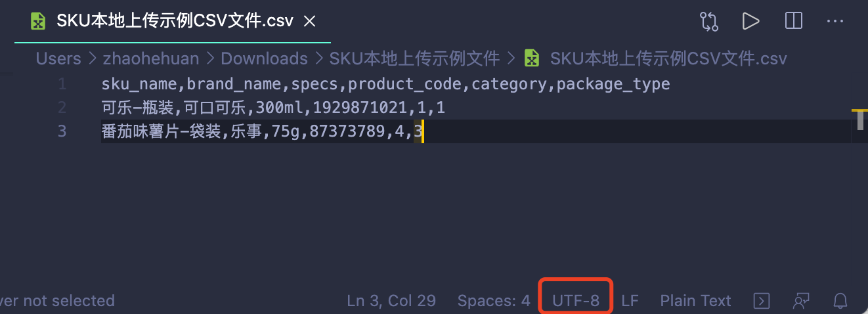Click CSV file icon in breadcrumb
Image resolution: width=868 pixels, height=314 pixels.
click(531, 58)
